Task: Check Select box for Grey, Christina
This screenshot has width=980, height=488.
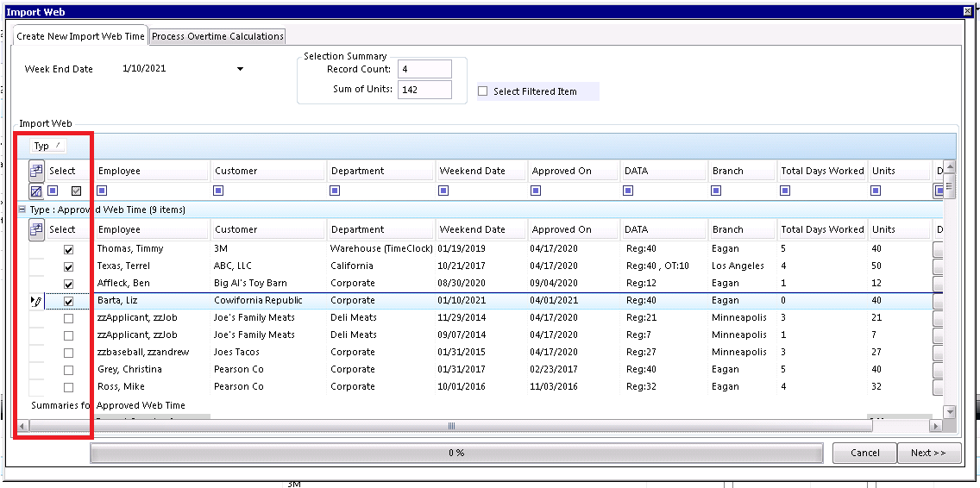Action: (69, 370)
